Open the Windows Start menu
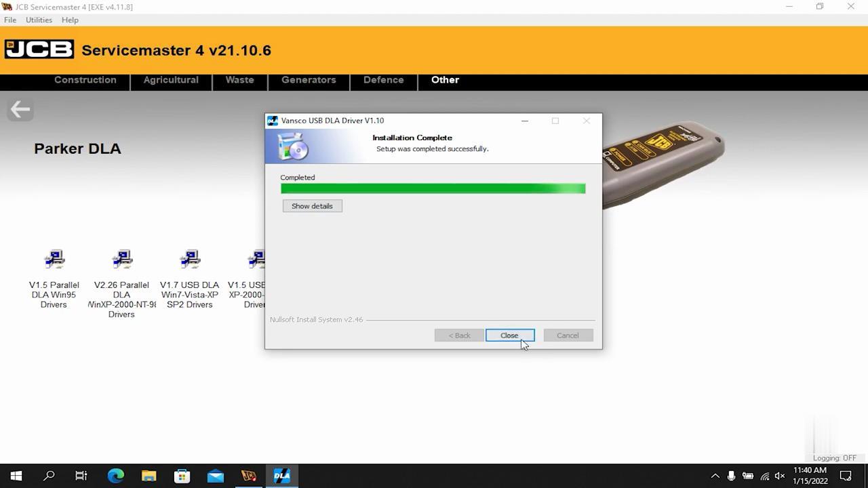Viewport: 868px width, 488px height. [x=16, y=476]
